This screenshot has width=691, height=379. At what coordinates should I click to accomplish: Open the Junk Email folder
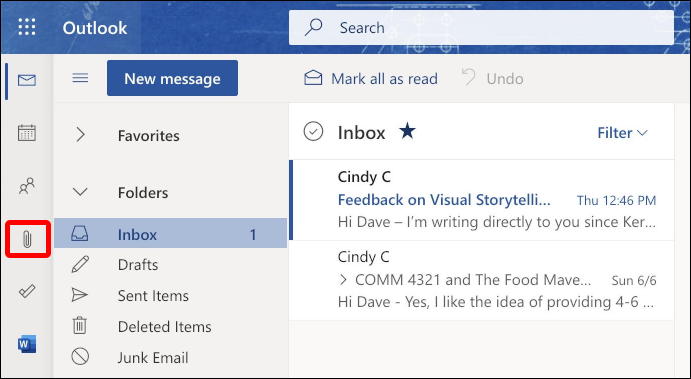[x=171, y=357]
